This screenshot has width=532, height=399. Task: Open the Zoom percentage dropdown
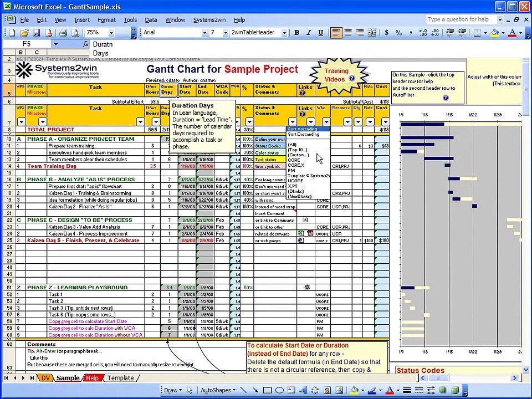pos(111,33)
